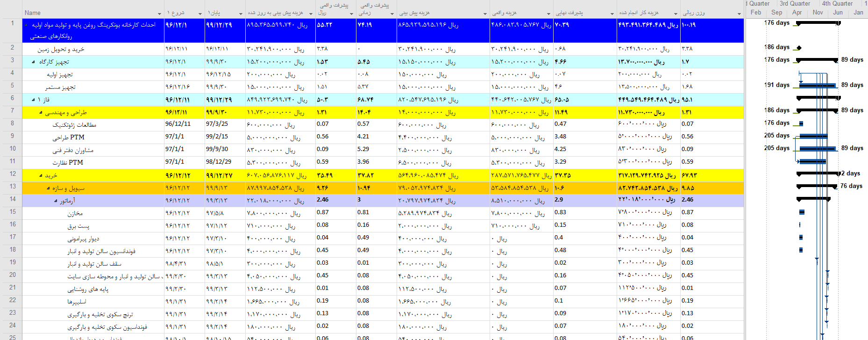Click the Gantt summary bar of project row 1
This screenshot has height=340, width=868.
(818, 22)
